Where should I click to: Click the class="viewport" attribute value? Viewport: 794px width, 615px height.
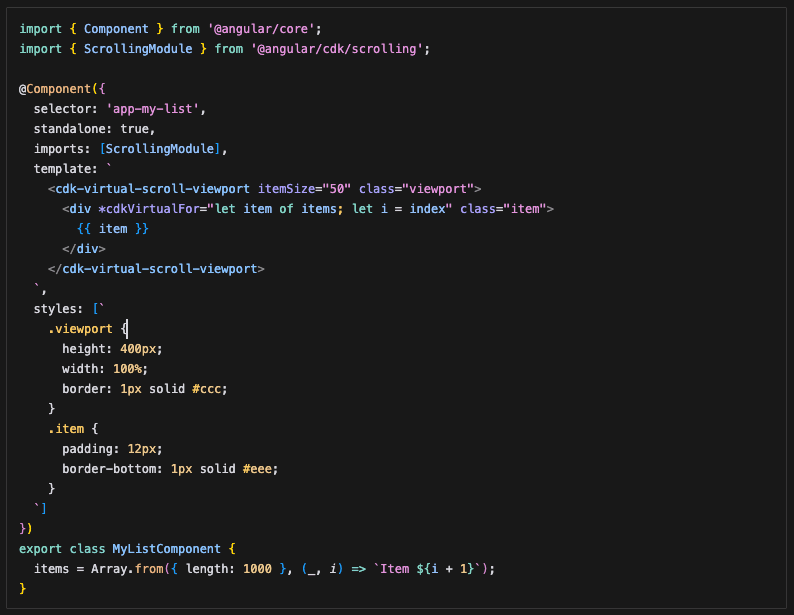438,189
